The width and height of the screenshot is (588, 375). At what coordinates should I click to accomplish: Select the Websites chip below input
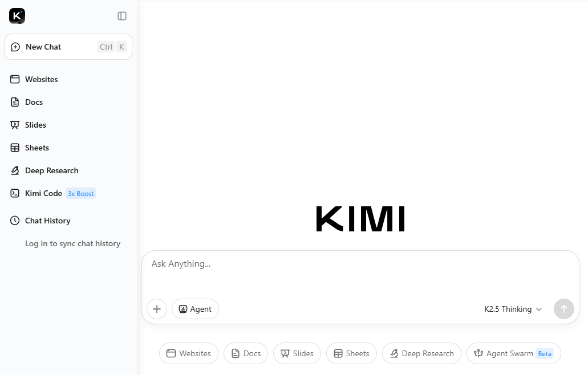(189, 354)
